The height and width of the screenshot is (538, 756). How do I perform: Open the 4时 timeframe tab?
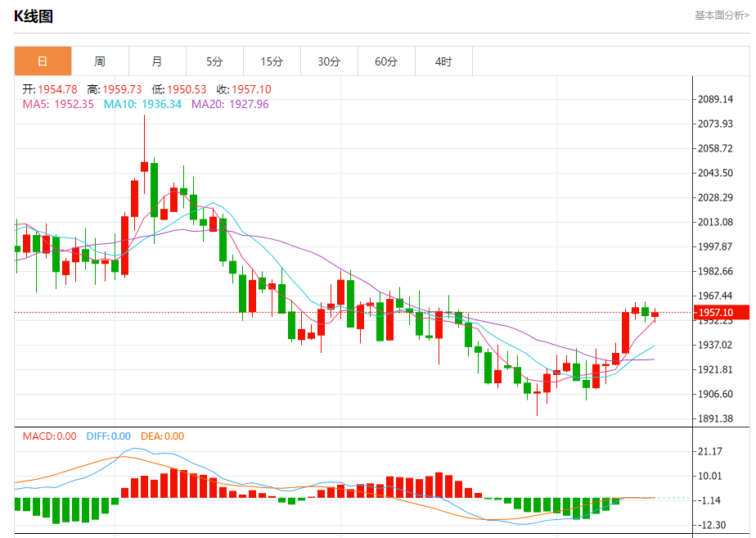(443, 61)
